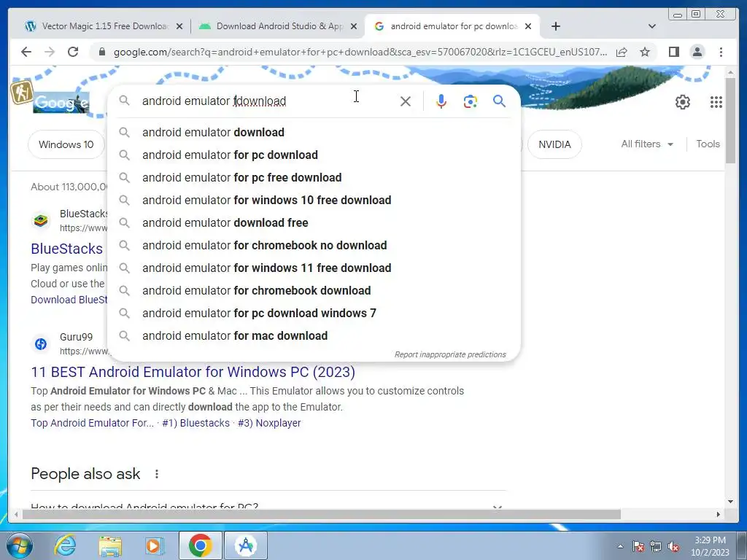Close the Vector Magic tab
The height and width of the screenshot is (560, 747).
[179, 26]
